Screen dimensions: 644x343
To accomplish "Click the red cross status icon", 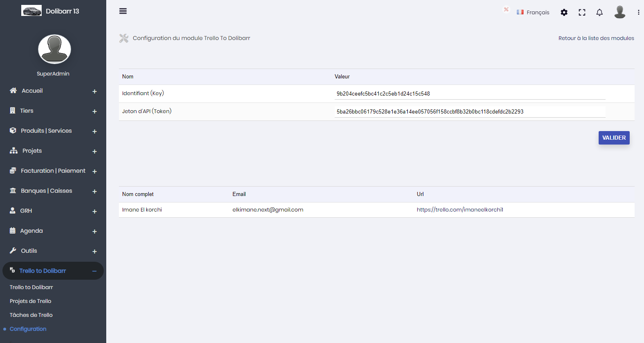I will (x=506, y=9).
